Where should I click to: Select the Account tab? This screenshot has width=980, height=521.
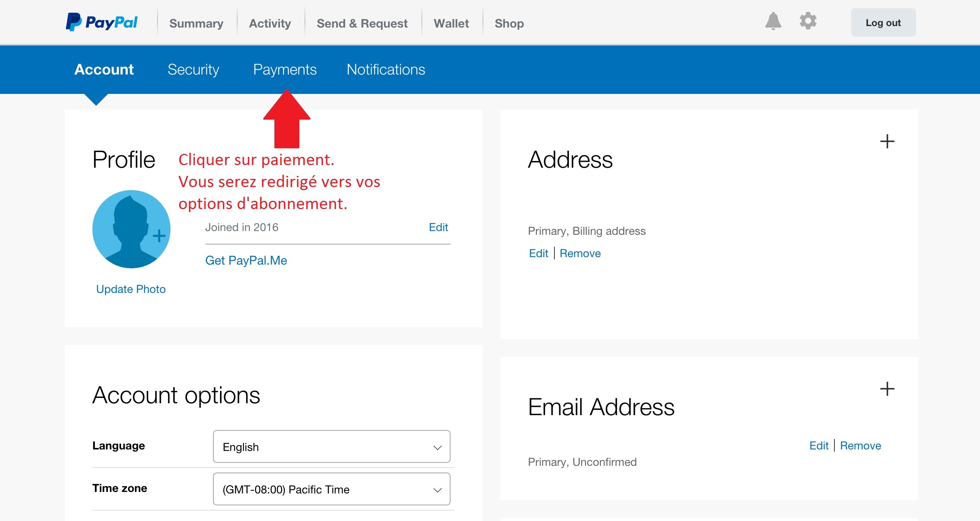point(104,69)
